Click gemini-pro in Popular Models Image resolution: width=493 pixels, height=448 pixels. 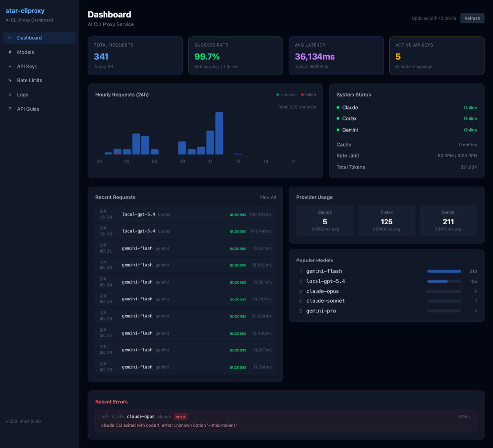click(321, 311)
